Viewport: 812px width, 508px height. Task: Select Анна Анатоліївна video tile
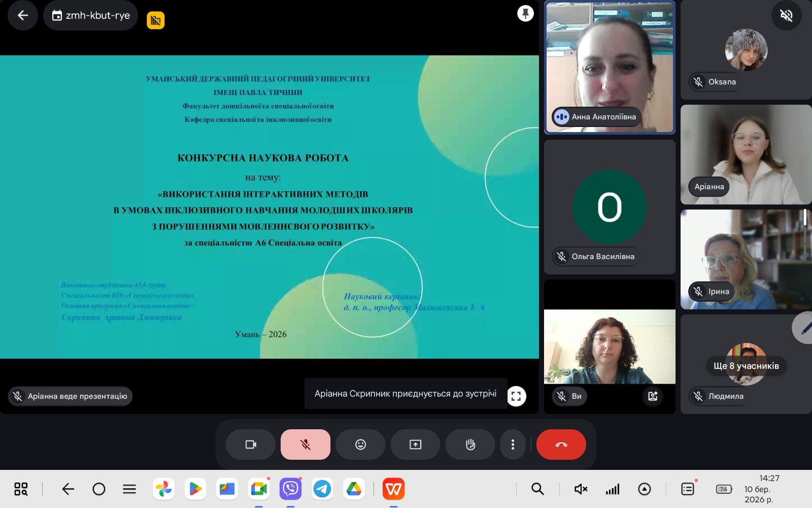pyautogui.click(x=610, y=68)
